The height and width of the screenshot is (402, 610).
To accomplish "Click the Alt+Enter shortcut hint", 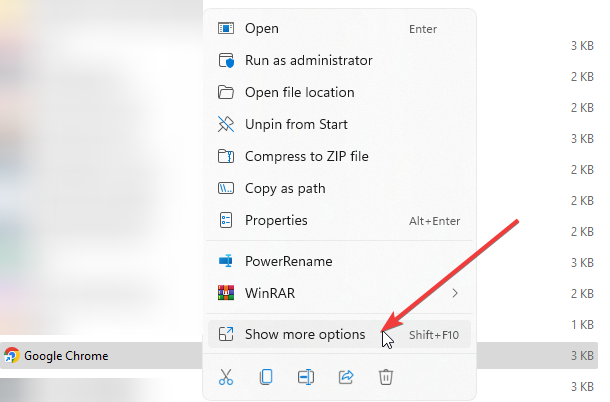I will click(x=434, y=221).
